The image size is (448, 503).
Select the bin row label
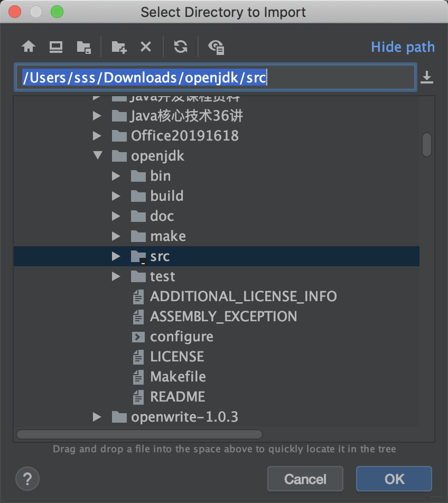pyautogui.click(x=161, y=176)
